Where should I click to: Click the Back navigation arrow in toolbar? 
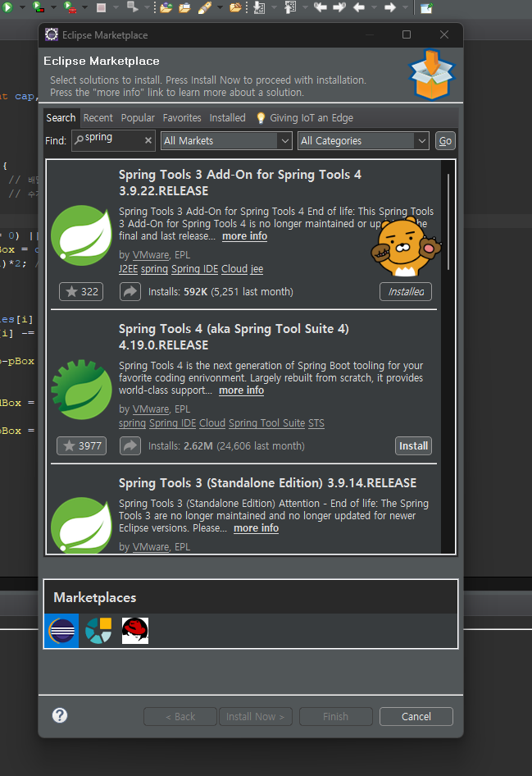coord(359,7)
